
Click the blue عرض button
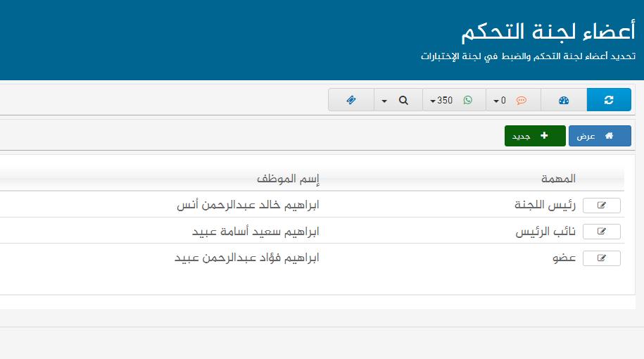600,136
